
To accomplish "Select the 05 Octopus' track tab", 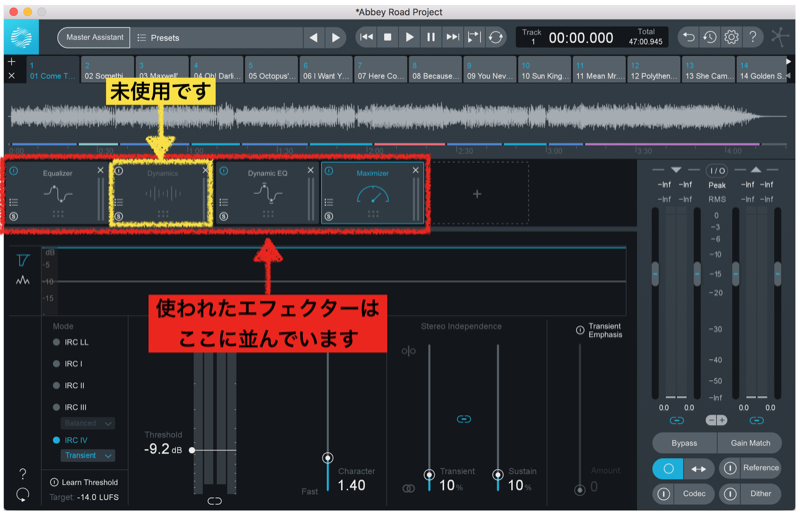I will pyautogui.click(x=271, y=70).
